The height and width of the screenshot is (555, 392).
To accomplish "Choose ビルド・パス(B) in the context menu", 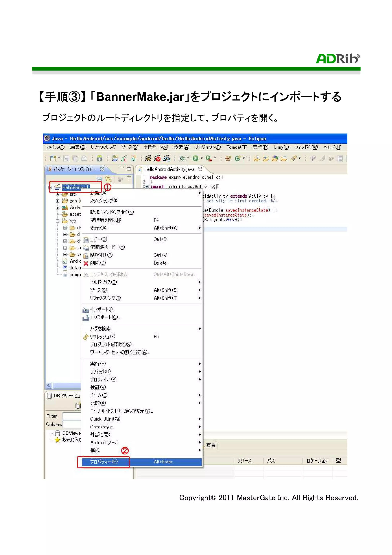I will [x=142, y=282].
